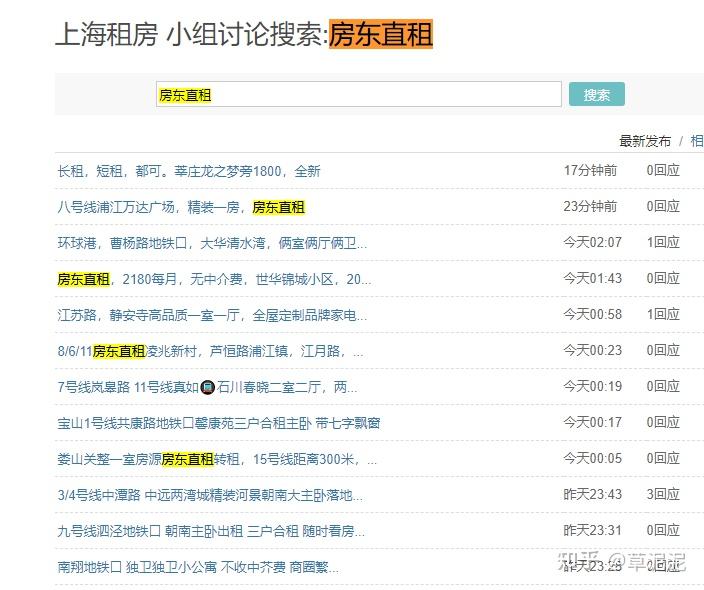The image size is (704, 590).
Task: Open post 房东直租，2180每月，无中介费
Action: (214, 279)
